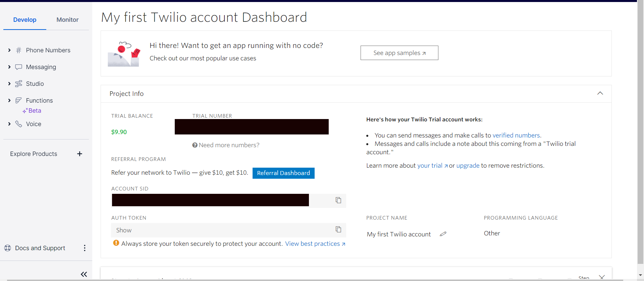
Task: Open the your trial link
Action: click(x=432, y=165)
